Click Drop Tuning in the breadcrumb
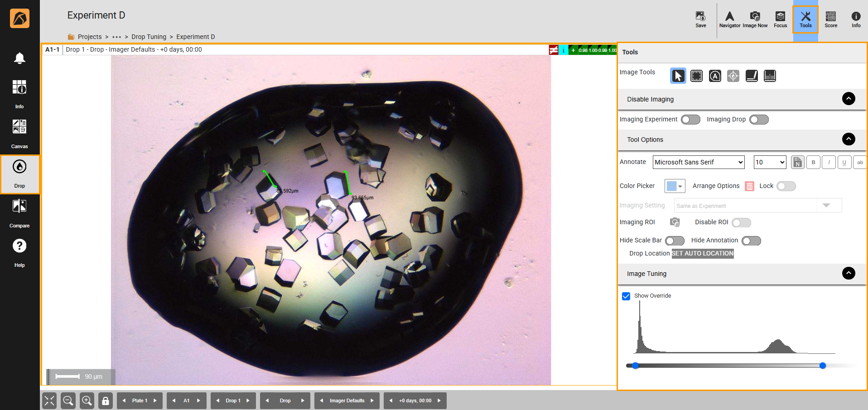 [149, 37]
